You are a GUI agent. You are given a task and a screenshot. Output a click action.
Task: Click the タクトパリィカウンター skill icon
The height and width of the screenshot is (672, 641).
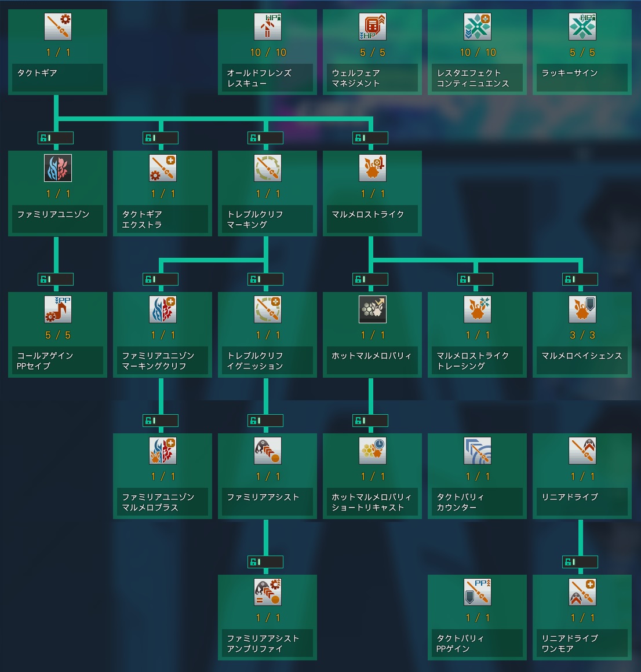477,451
